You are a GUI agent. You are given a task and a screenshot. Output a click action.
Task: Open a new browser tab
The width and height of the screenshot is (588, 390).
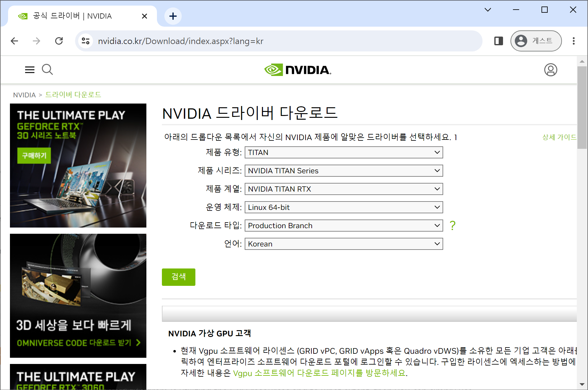coord(173,16)
